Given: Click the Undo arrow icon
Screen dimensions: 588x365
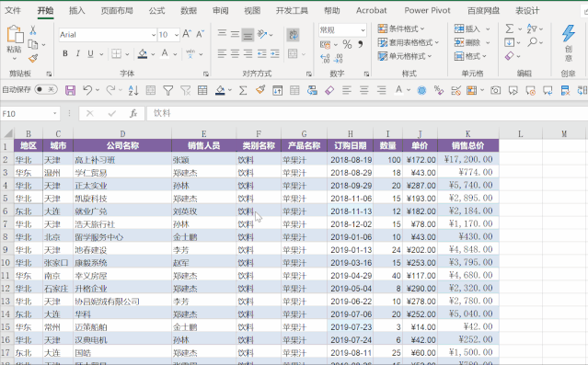Looking at the screenshot, I should pyautogui.click(x=87, y=90).
